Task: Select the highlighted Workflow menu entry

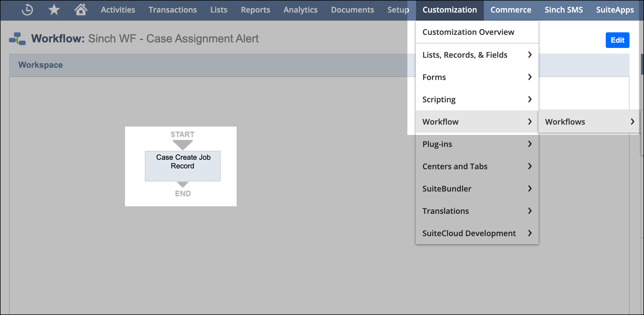Action: tap(477, 122)
